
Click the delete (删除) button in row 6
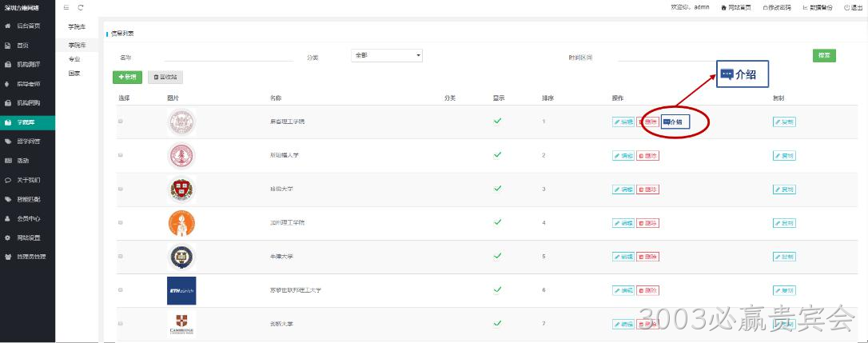[x=647, y=291]
